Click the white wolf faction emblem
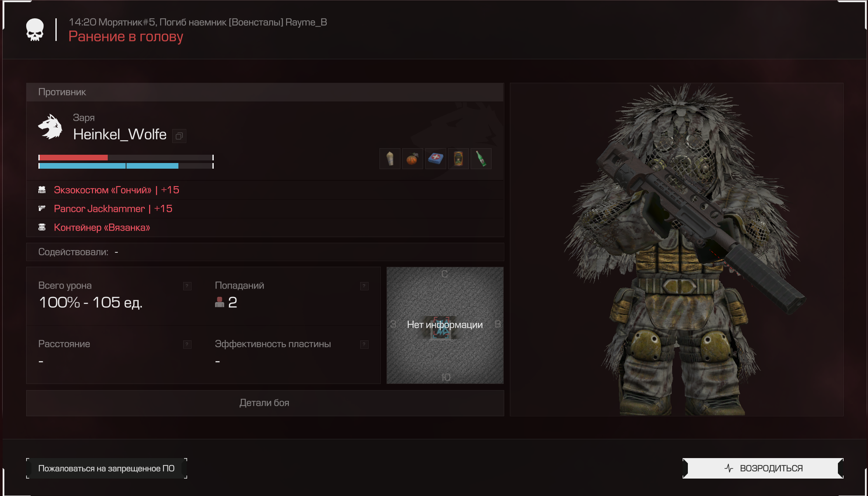This screenshot has height=496, width=868. 50,127
